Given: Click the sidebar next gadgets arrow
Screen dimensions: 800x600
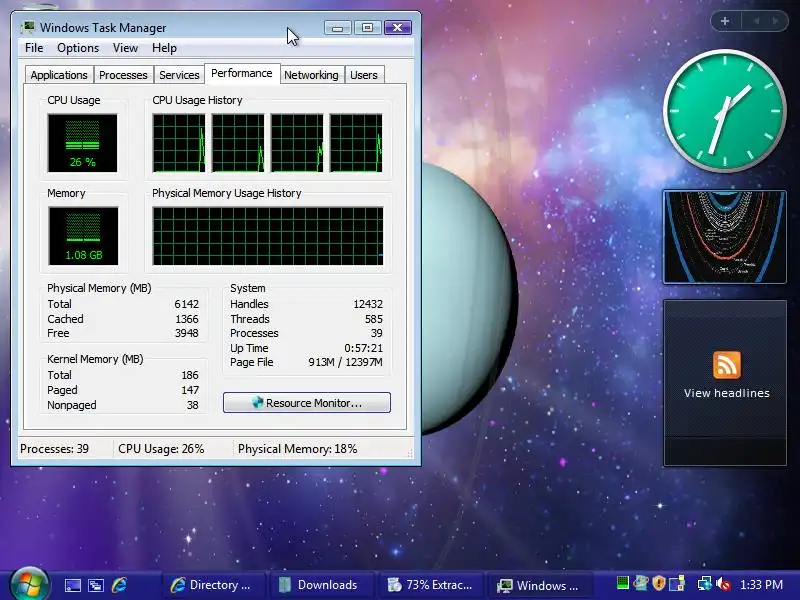Looking at the screenshot, I should tap(776, 21).
